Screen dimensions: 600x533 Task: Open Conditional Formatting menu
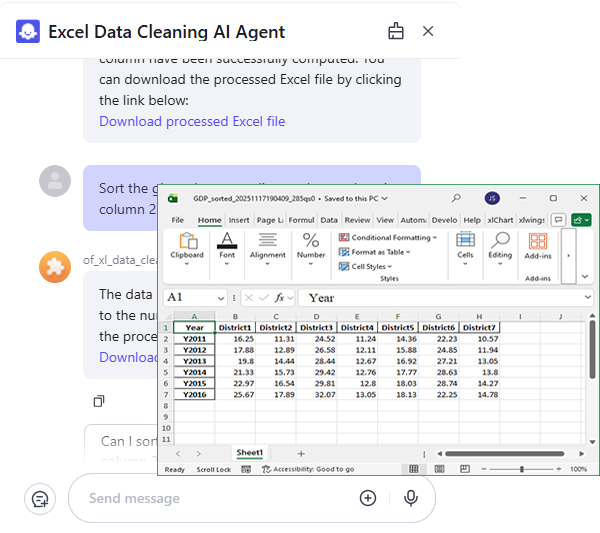(x=388, y=238)
